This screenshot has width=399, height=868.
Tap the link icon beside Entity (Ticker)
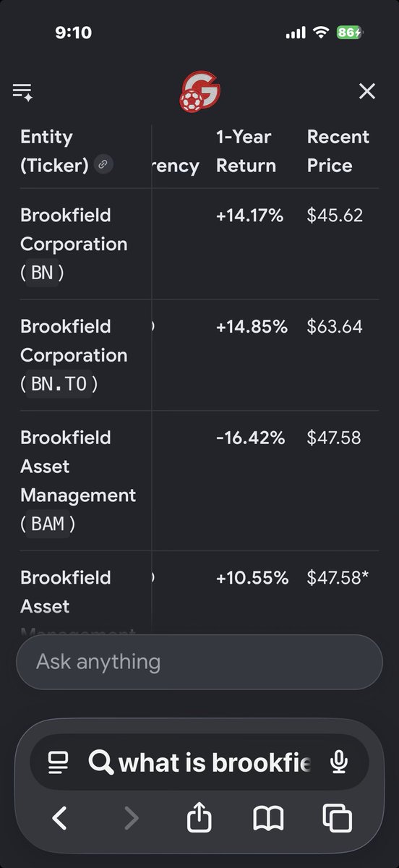(103, 165)
